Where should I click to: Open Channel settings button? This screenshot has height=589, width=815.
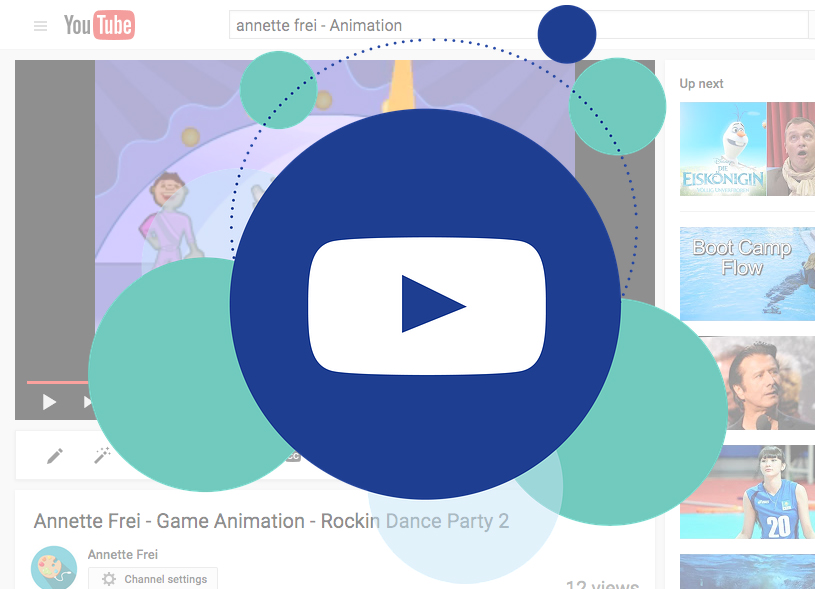tap(153, 579)
